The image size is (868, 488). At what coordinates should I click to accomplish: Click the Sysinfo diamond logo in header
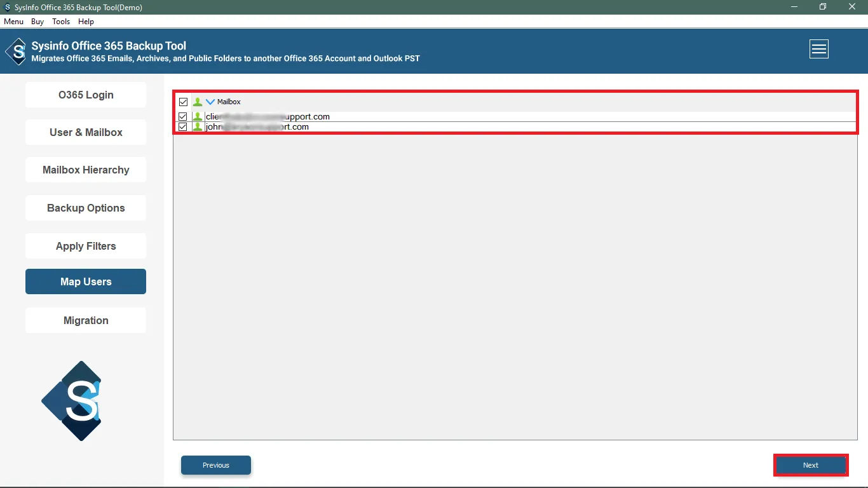pyautogui.click(x=16, y=51)
